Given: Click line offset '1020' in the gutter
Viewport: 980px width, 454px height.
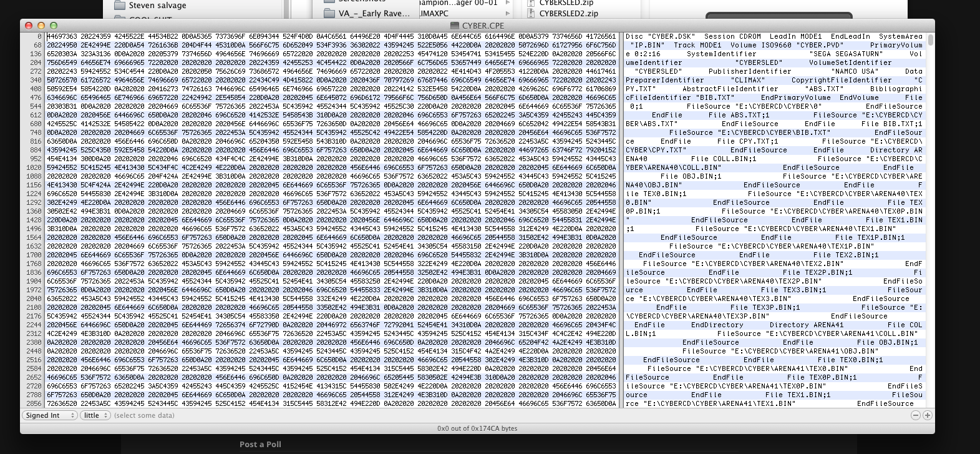Looking at the screenshot, I should coord(34,168).
